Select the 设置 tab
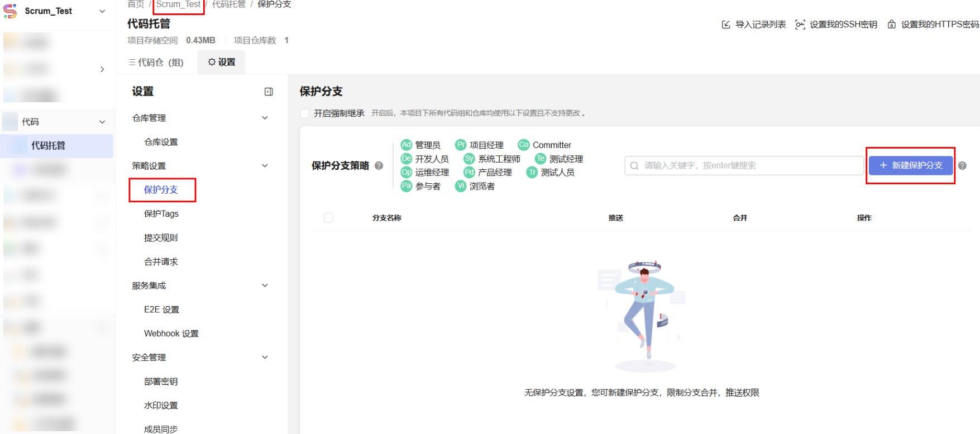Screen dimensions: 980x434 [x=222, y=62]
